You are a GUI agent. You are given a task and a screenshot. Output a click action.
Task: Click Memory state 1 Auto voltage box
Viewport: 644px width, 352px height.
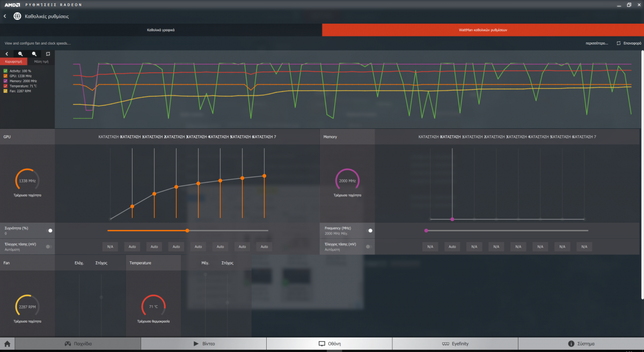(452, 247)
